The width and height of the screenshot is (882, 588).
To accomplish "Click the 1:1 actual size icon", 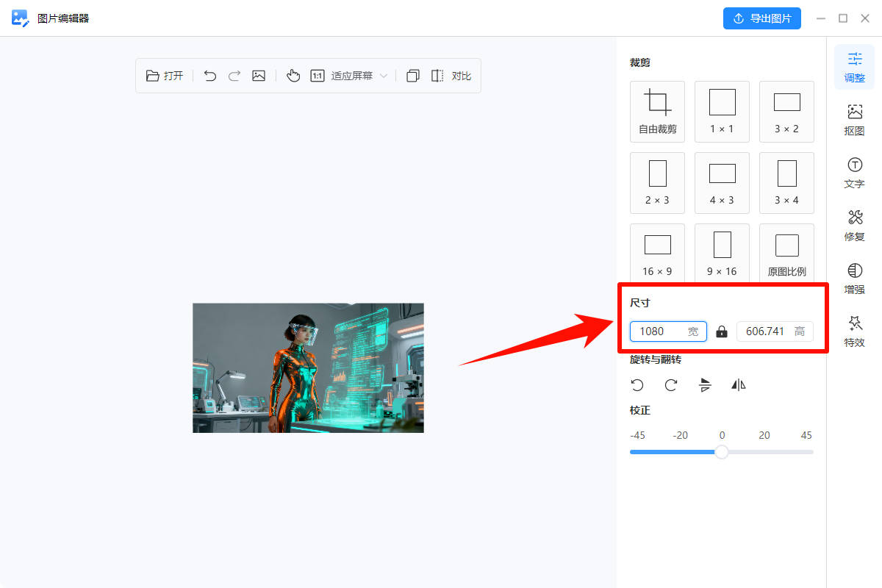I will pyautogui.click(x=318, y=76).
